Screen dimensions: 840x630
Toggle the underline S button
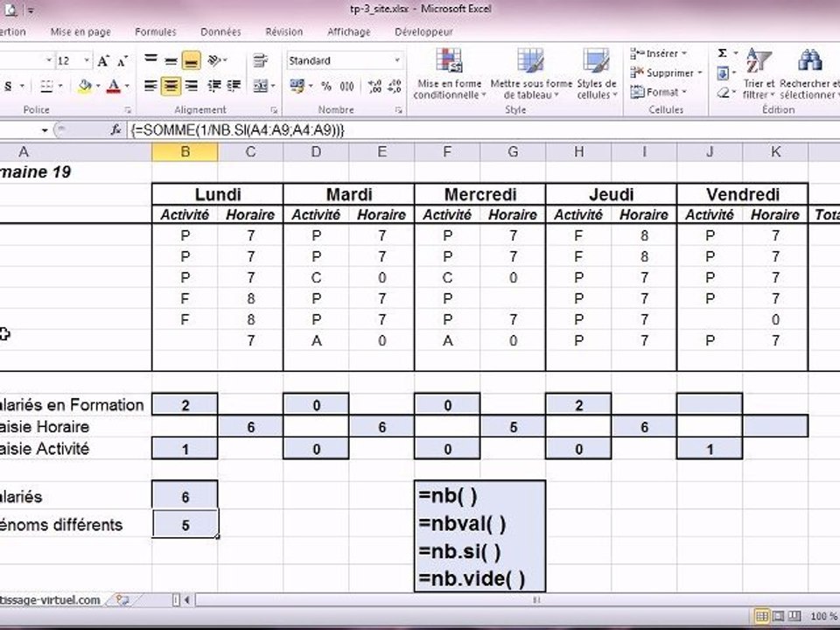tap(8, 87)
